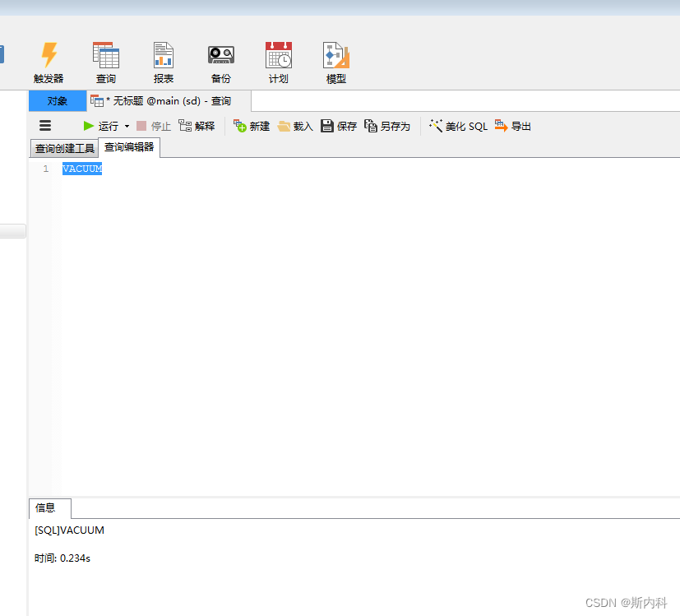This screenshot has height=616, width=680.
Task: Click the 解释 (Explain) button
Action: click(197, 126)
